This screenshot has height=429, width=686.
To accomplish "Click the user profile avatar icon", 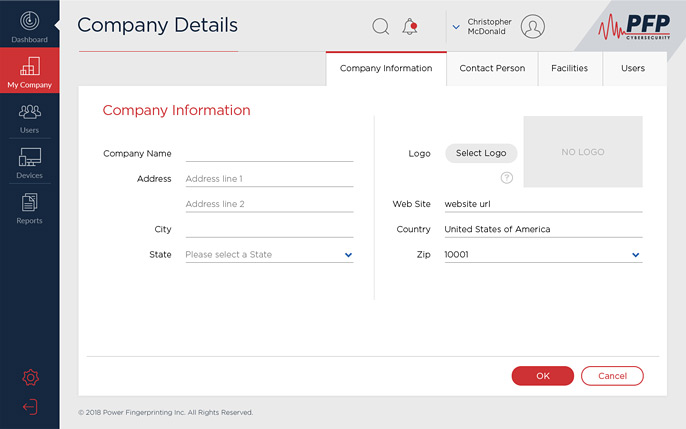I will 532,26.
